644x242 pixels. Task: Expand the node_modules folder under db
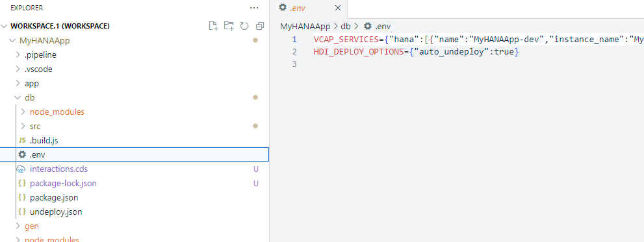tap(23, 112)
